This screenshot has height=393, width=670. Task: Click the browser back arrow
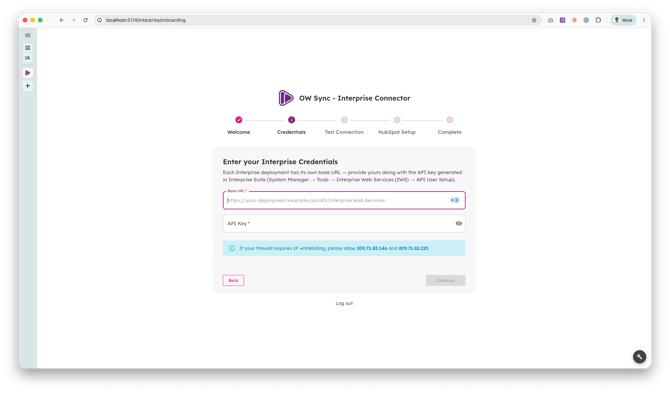point(62,20)
